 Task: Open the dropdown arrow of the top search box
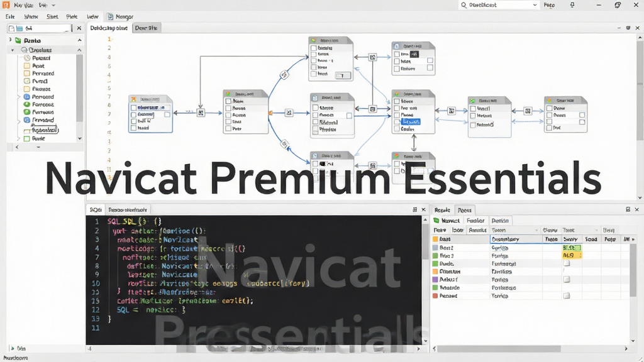535,5
